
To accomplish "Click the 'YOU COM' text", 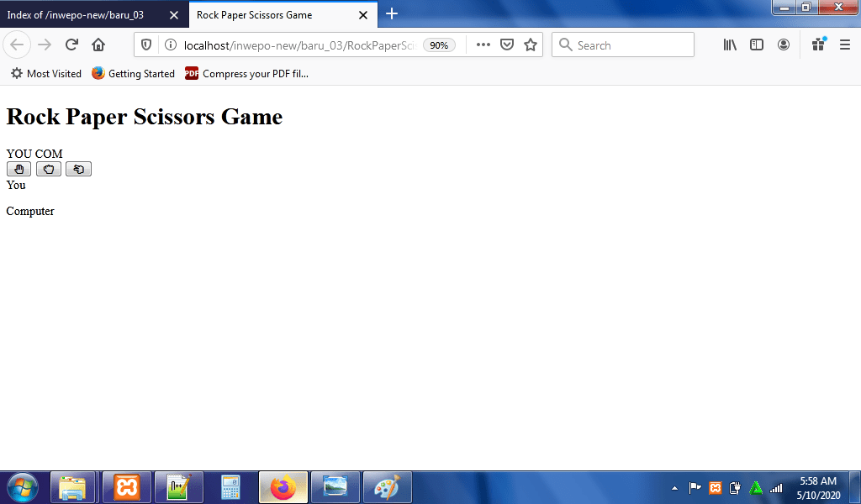I will (34, 154).
